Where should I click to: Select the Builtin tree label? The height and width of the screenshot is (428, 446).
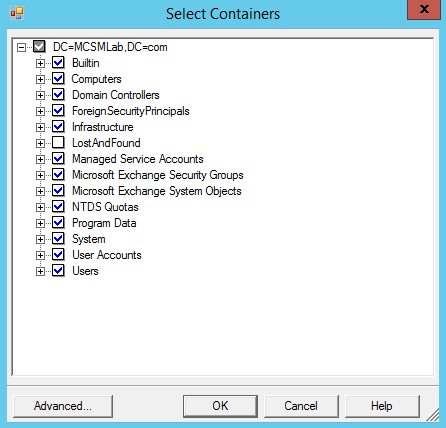[x=86, y=63]
